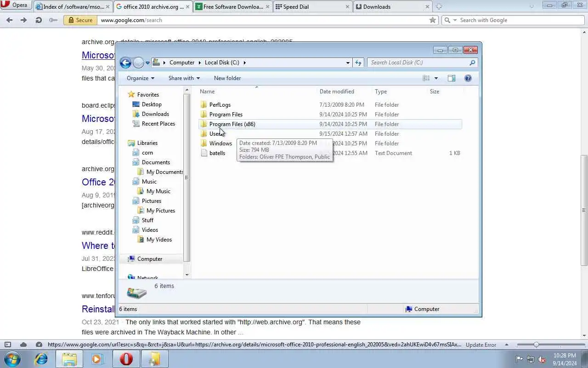
Task: Open Internet Explorer from the taskbar
Action: pyautogui.click(x=41, y=359)
